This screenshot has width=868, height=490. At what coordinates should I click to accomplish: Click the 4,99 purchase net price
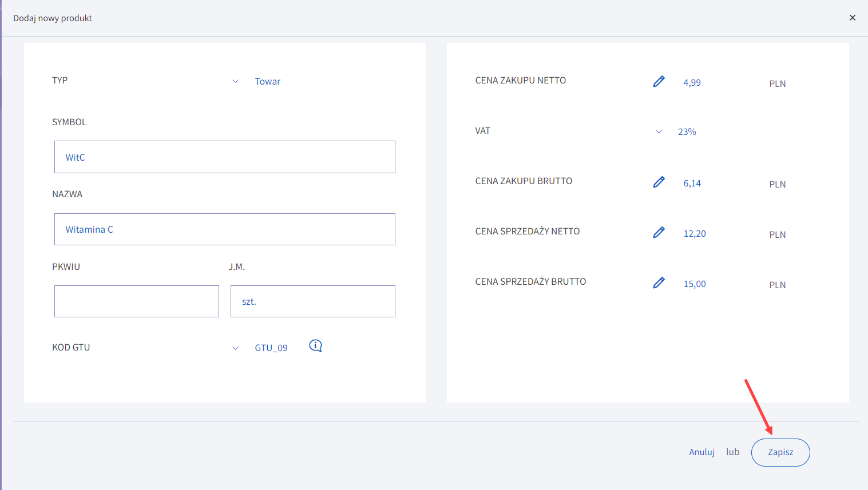692,82
